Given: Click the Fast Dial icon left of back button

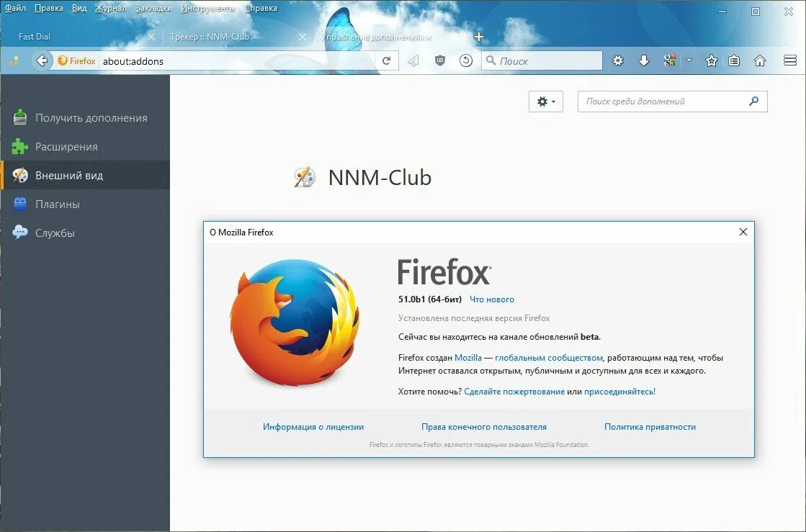Looking at the screenshot, I should [x=14, y=60].
